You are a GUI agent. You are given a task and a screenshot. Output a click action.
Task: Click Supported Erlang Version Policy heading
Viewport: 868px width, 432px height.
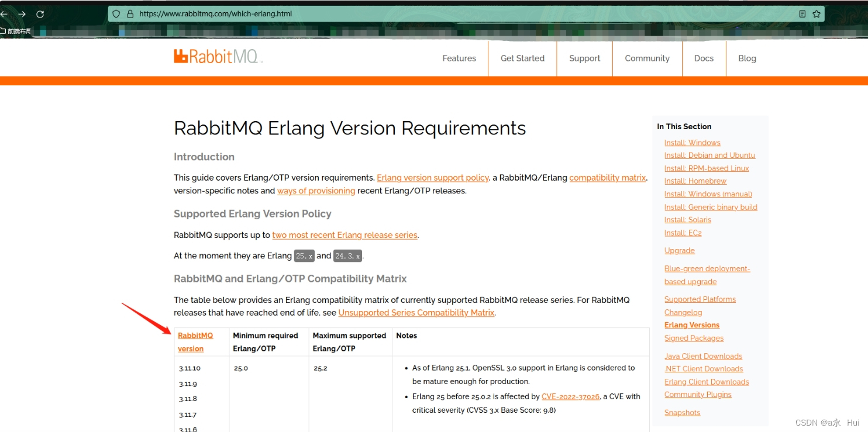tap(253, 214)
